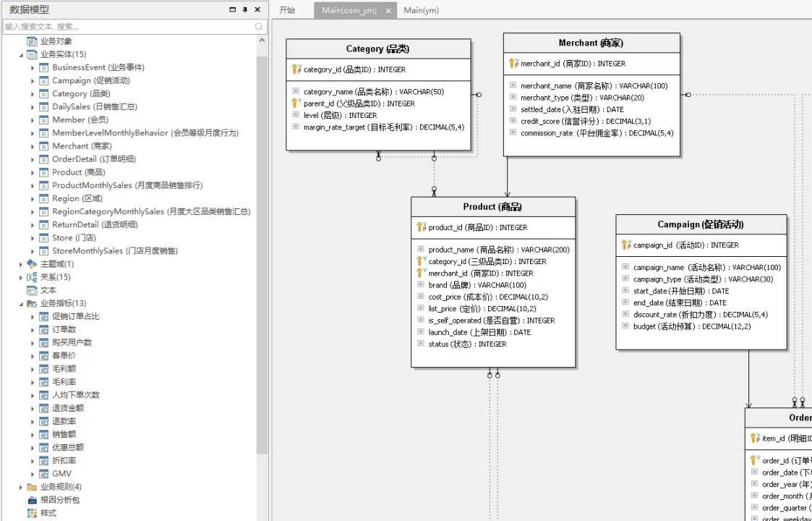The image size is (812, 521).
Task: Click the margin_rate_target field in Category
Action: pos(384,127)
